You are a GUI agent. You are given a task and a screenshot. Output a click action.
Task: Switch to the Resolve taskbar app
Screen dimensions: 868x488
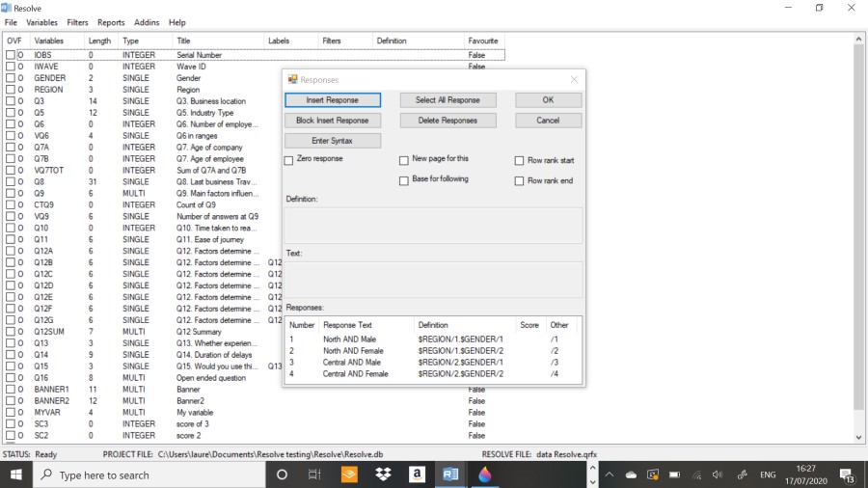pyautogui.click(x=450, y=474)
